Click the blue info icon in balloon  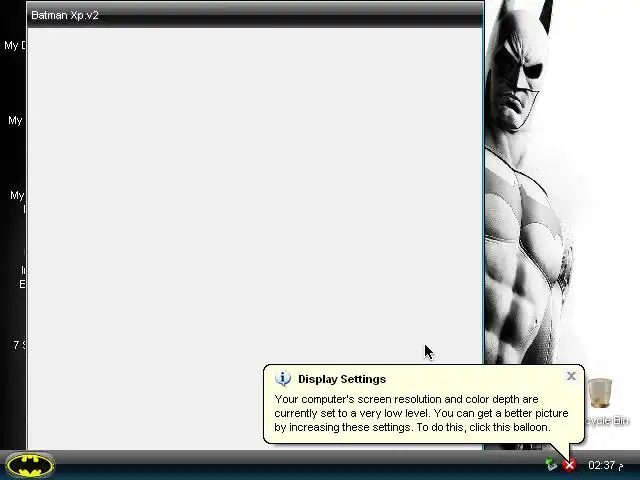click(x=283, y=379)
